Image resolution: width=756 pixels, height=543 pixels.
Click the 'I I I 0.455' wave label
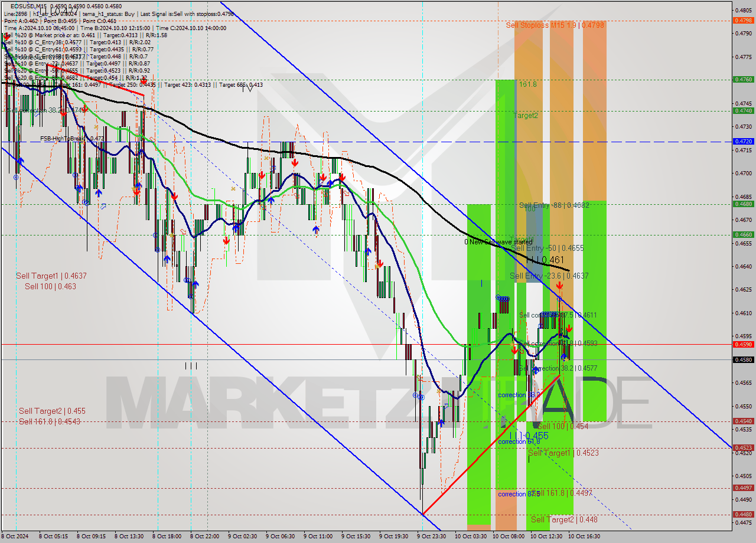pos(529,436)
